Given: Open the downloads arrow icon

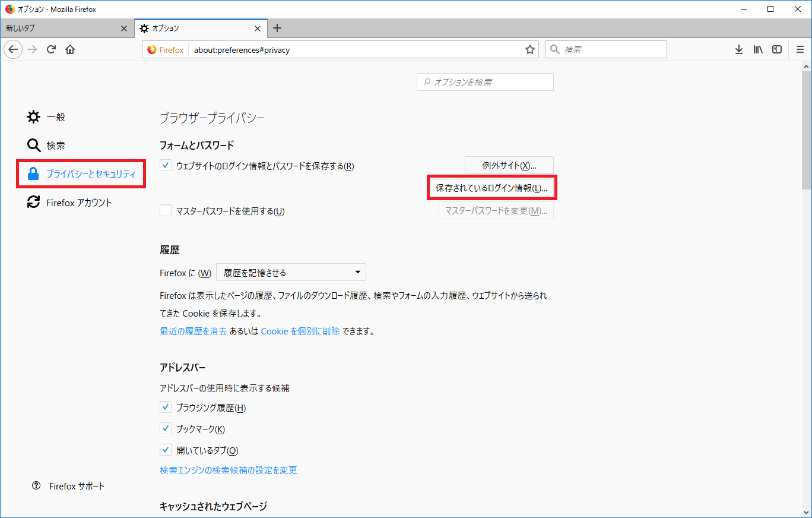Looking at the screenshot, I should (x=739, y=49).
